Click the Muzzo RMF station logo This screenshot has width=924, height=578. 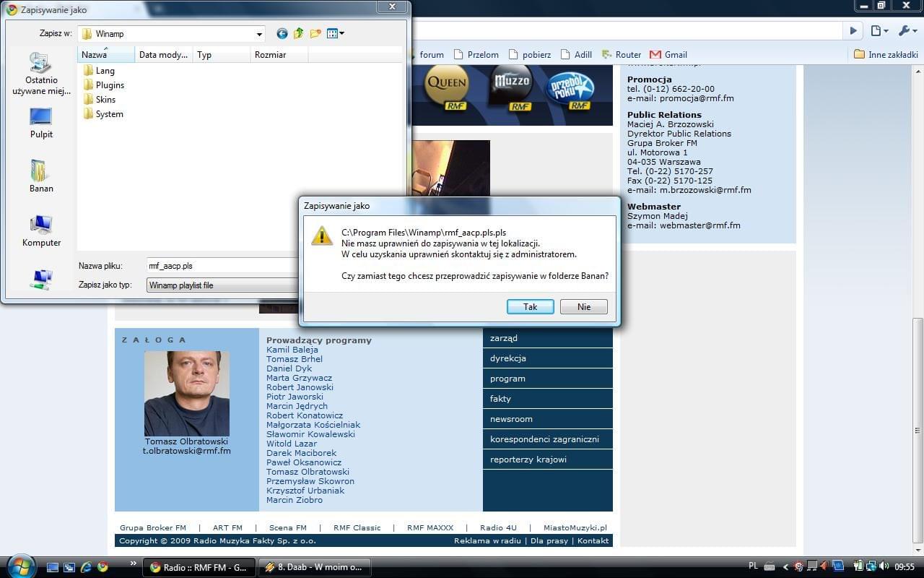[x=512, y=87]
